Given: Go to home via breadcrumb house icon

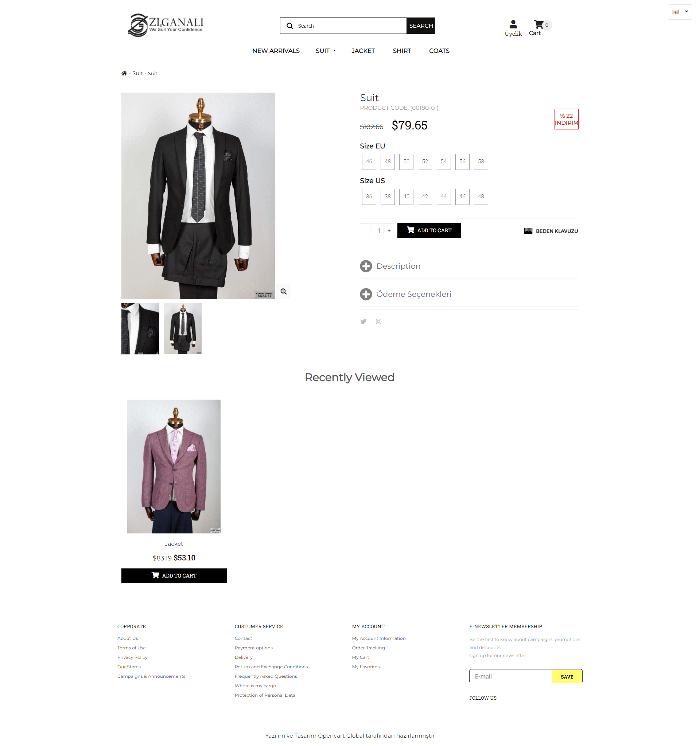Looking at the screenshot, I should 124,73.
